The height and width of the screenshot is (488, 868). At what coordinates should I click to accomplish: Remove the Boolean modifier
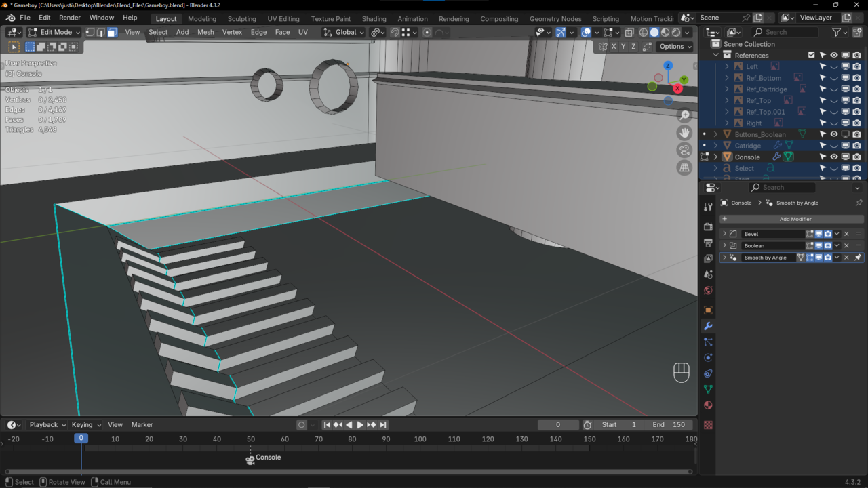[846, 245]
